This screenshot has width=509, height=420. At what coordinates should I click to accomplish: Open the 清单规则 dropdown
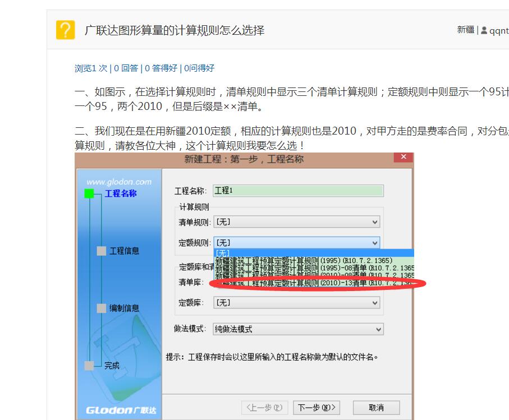click(297, 222)
